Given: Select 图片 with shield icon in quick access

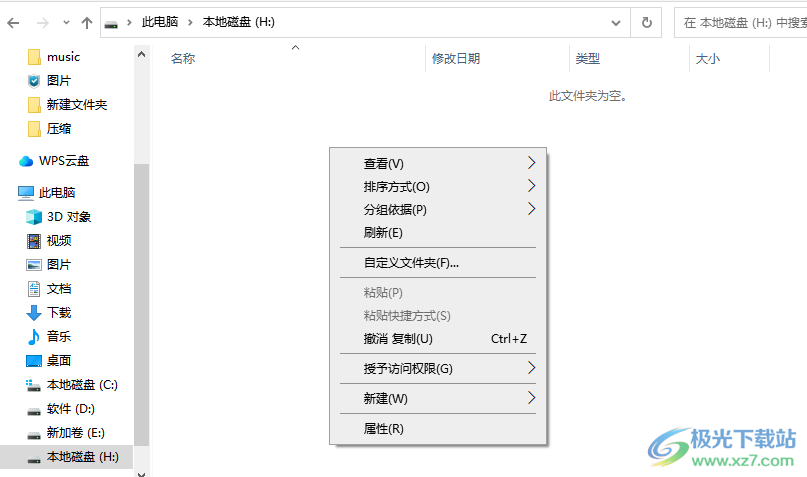Looking at the screenshot, I should tap(59, 81).
